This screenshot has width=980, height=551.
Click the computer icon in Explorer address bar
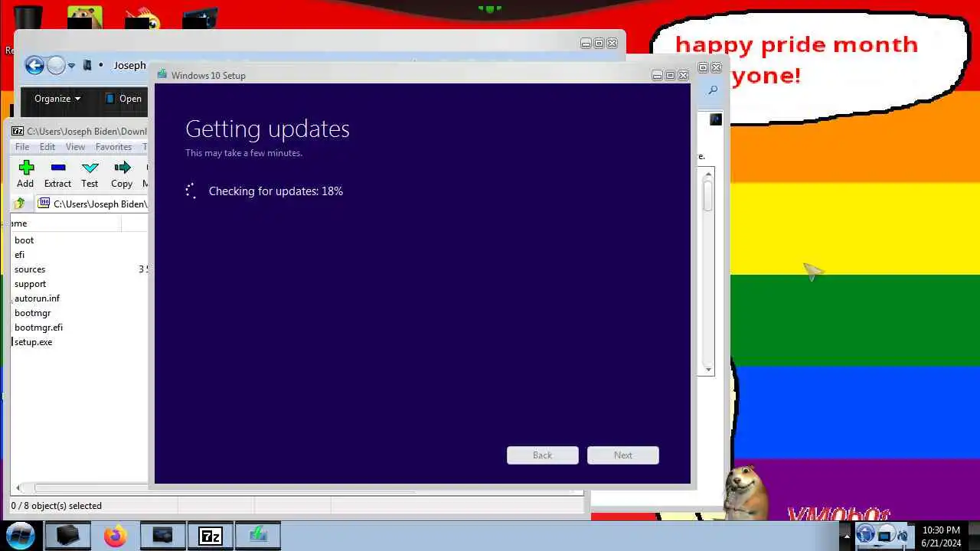coord(87,65)
